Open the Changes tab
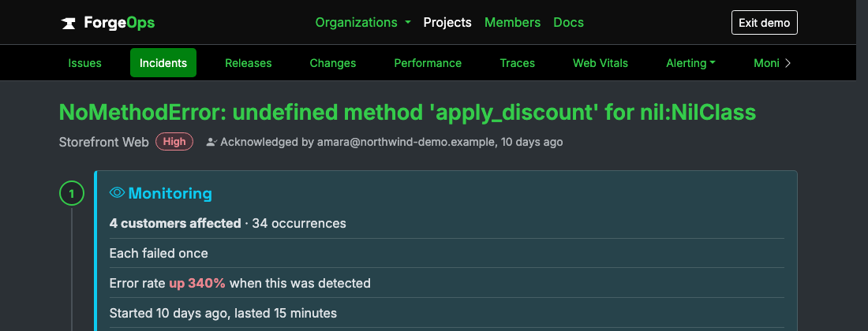The image size is (868, 331). click(x=333, y=63)
